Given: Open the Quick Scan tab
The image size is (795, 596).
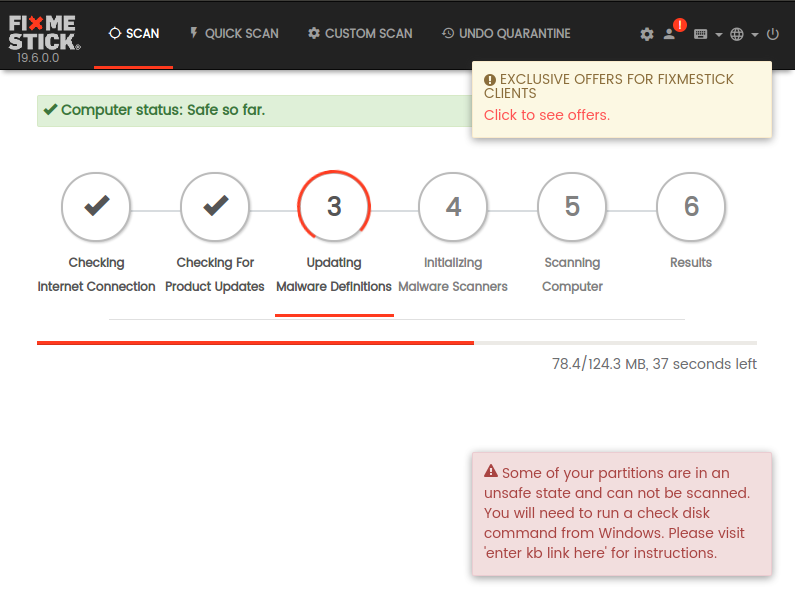Looking at the screenshot, I should [x=233, y=33].
